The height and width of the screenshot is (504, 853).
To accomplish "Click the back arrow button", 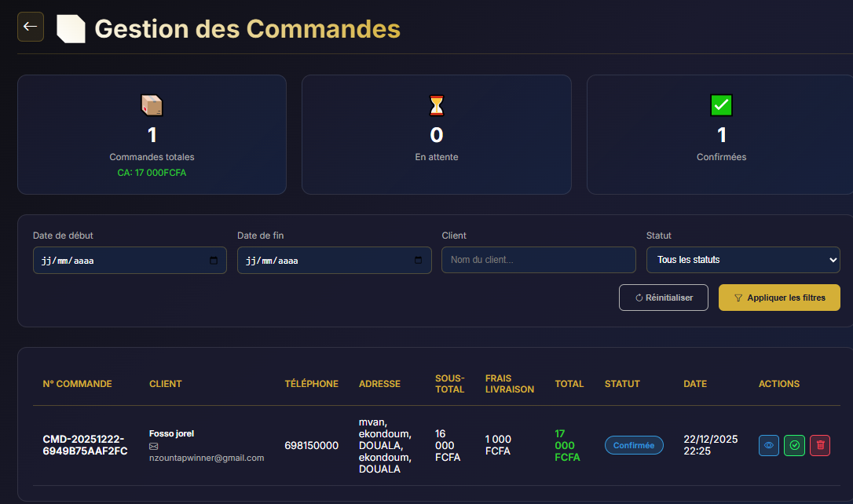I will pos(31,27).
